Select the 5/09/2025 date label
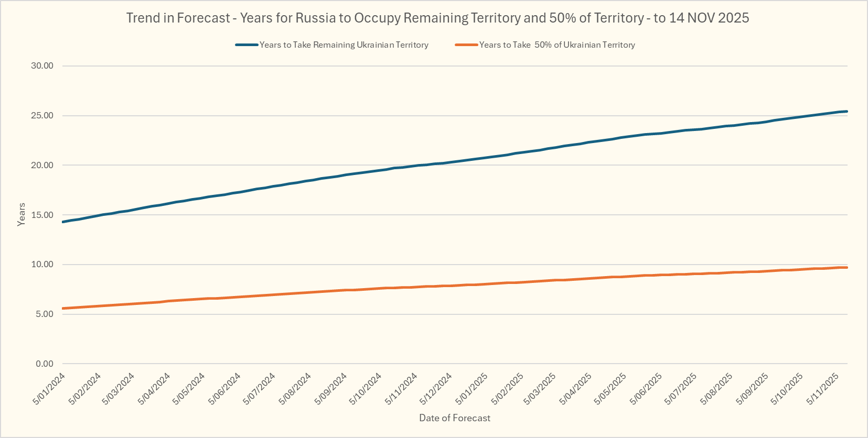The height and width of the screenshot is (438, 868). point(752,388)
